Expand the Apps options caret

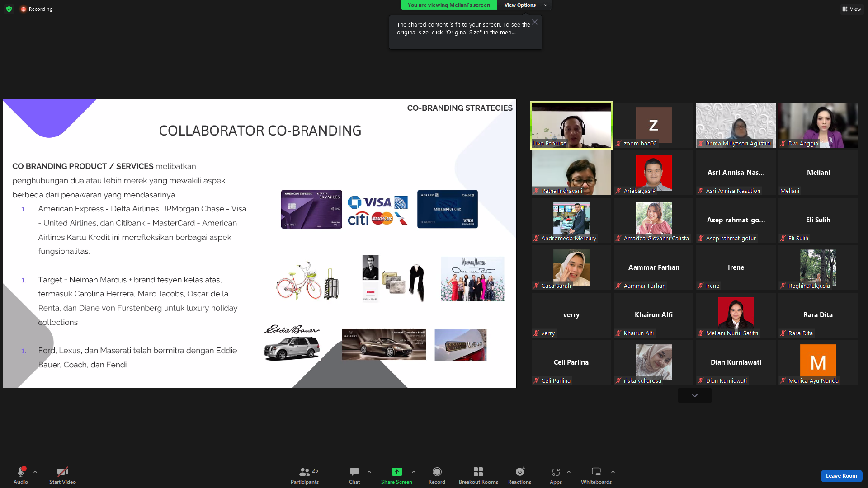tap(569, 472)
